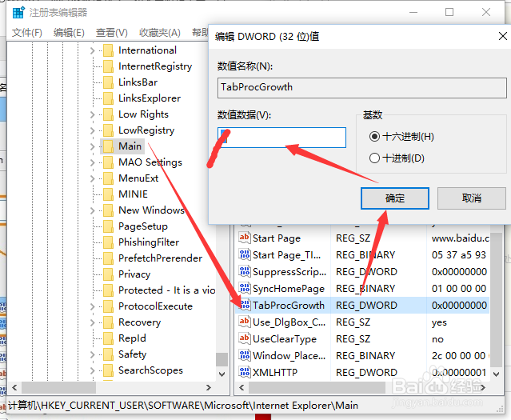The height and width of the screenshot is (420, 511).
Task: Select the decimal 十进制(D) radio button
Action: click(x=374, y=158)
